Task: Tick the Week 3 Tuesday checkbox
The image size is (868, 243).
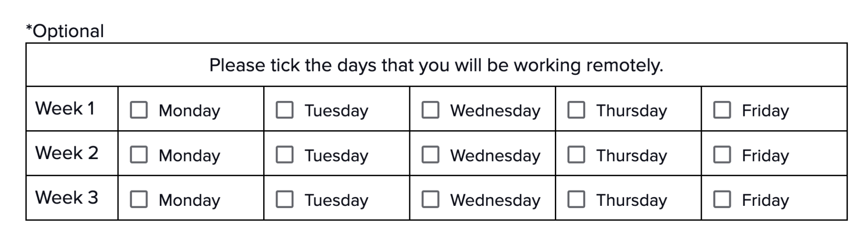Action: click(284, 199)
